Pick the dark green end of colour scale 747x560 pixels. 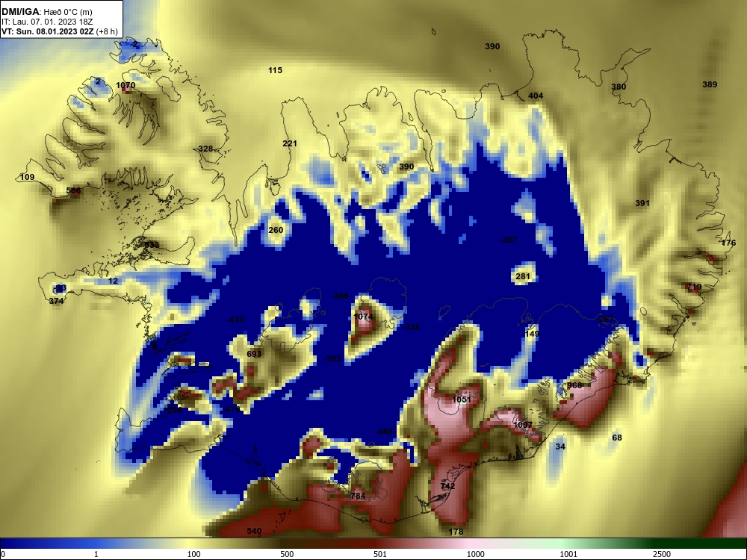701,544
